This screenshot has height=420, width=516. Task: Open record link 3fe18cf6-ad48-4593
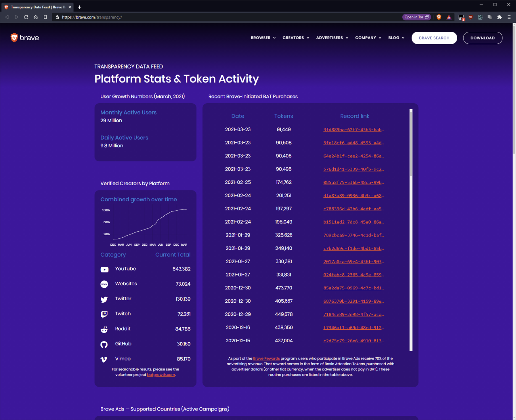pyautogui.click(x=354, y=143)
